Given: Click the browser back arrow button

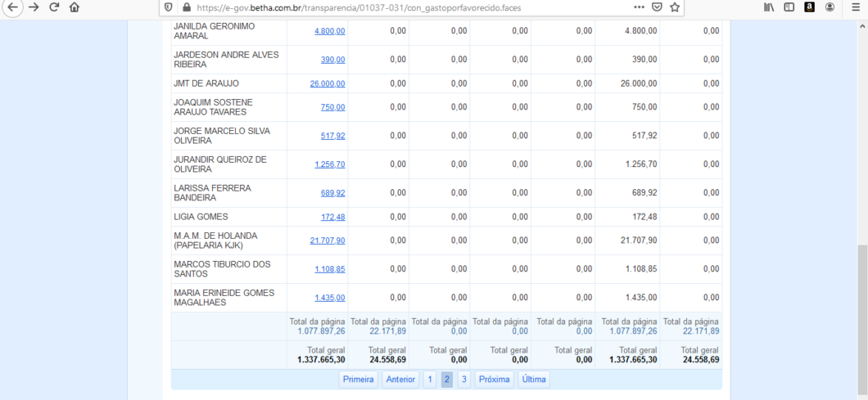Looking at the screenshot, I should point(11,7).
